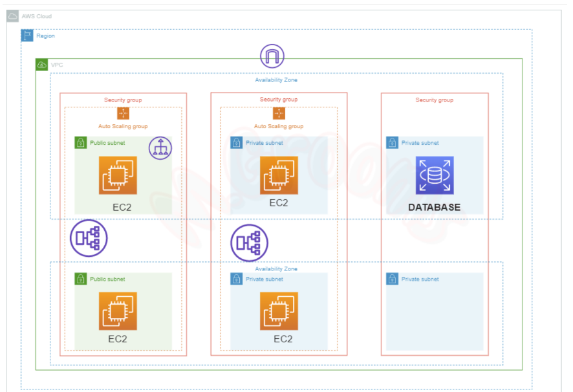Click "Private subnet" label above upper private EC2
Image resolution: width=573 pixels, height=392 pixels.
(265, 142)
